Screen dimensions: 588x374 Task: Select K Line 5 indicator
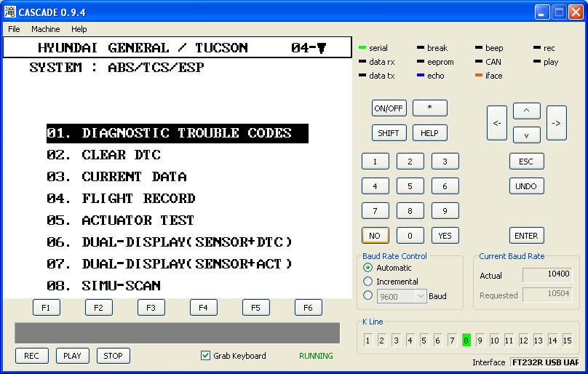tap(424, 341)
